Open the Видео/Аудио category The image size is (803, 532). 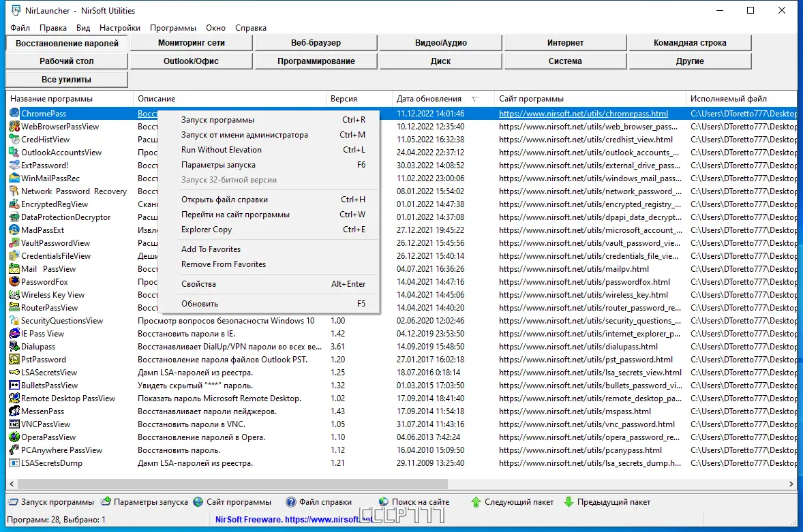click(440, 43)
